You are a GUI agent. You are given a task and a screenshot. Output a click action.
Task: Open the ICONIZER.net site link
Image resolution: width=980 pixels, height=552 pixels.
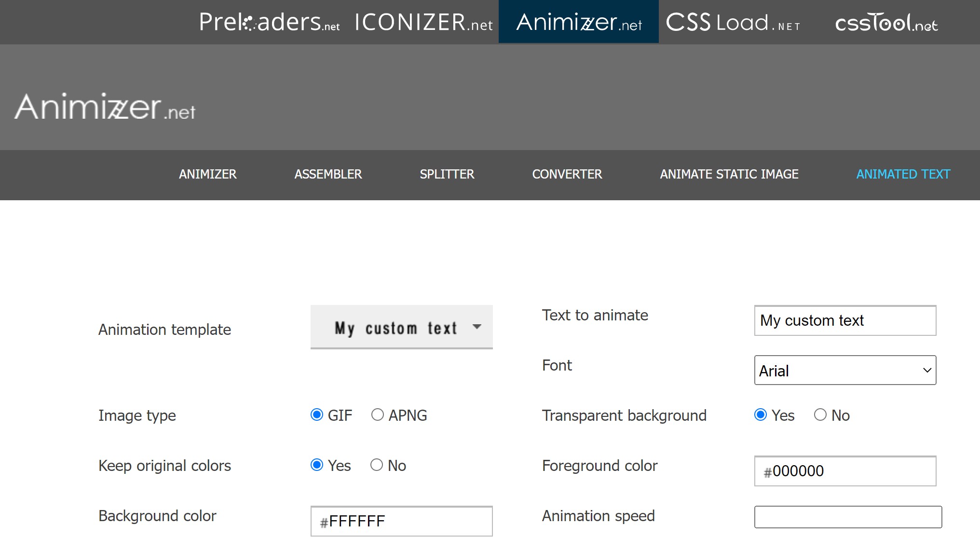coord(424,22)
